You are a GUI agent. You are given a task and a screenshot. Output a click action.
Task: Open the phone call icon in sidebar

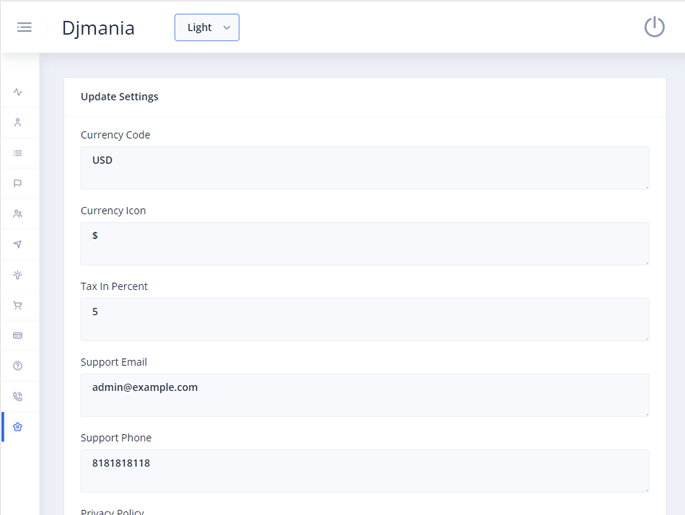18,396
